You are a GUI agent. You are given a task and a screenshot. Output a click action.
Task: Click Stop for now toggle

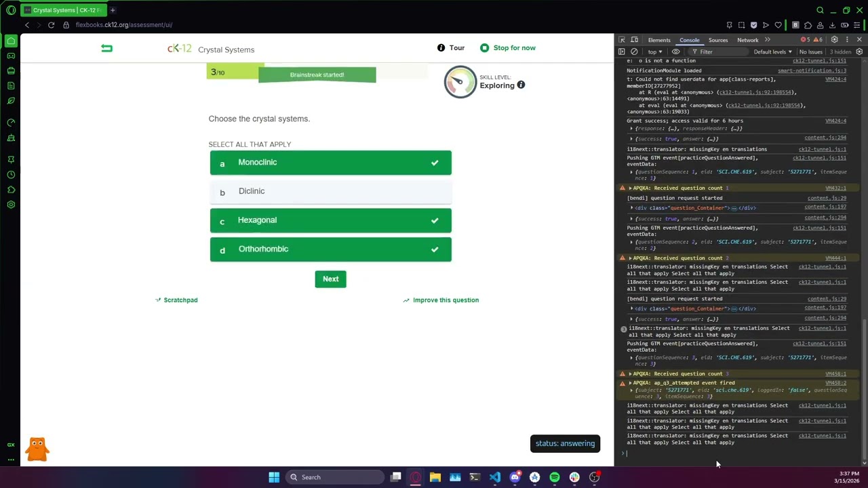pos(508,48)
